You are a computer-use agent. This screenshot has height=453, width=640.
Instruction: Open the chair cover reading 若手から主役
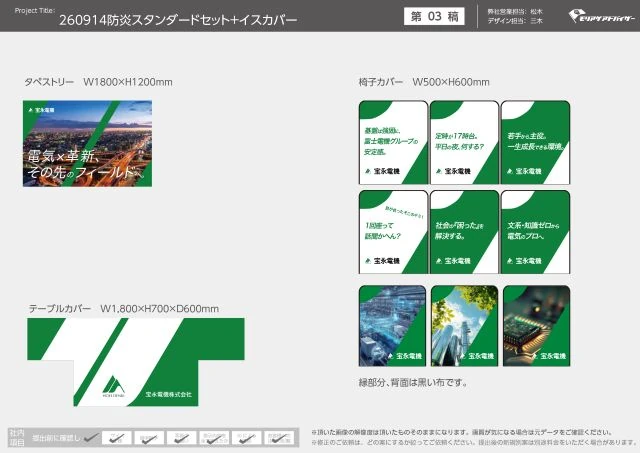[536, 142]
